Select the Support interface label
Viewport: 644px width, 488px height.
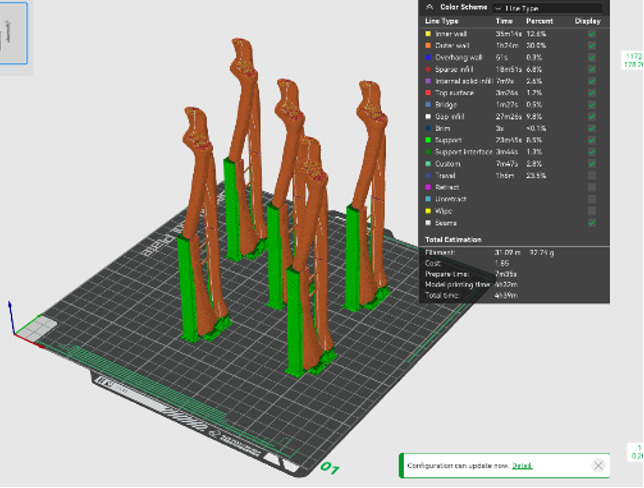[464, 152]
